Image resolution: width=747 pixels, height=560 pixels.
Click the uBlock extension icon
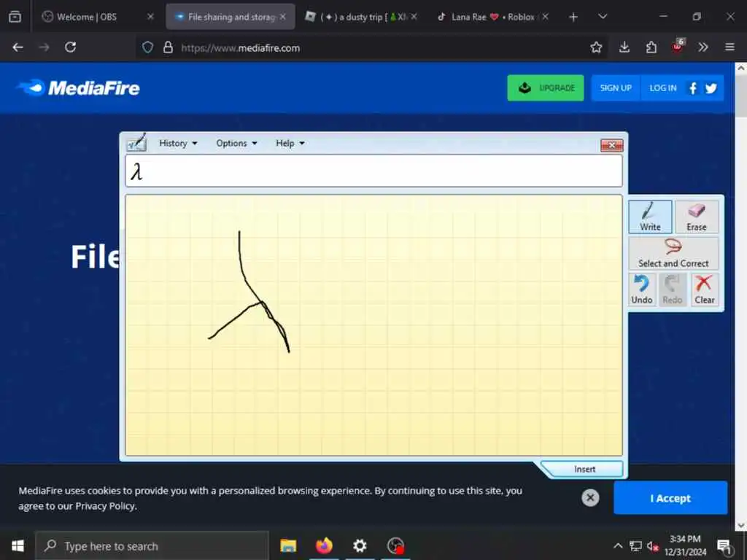pyautogui.click(x=678, y=47)
